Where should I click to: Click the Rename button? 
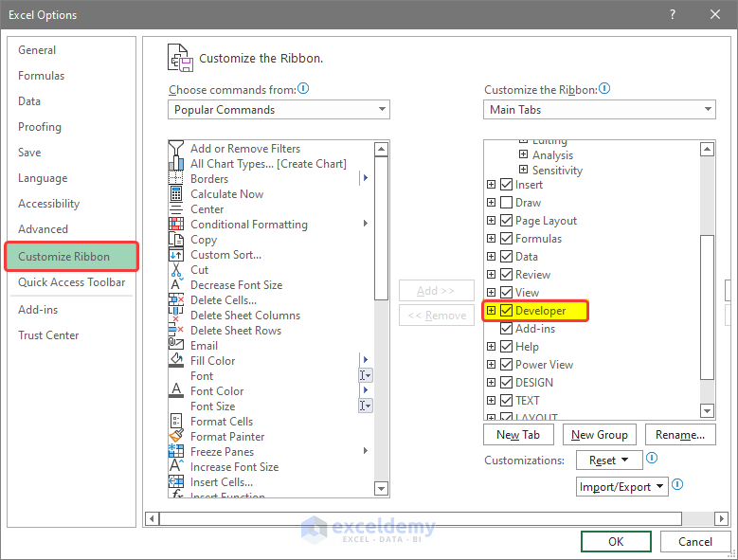click(x=680, y=435)
